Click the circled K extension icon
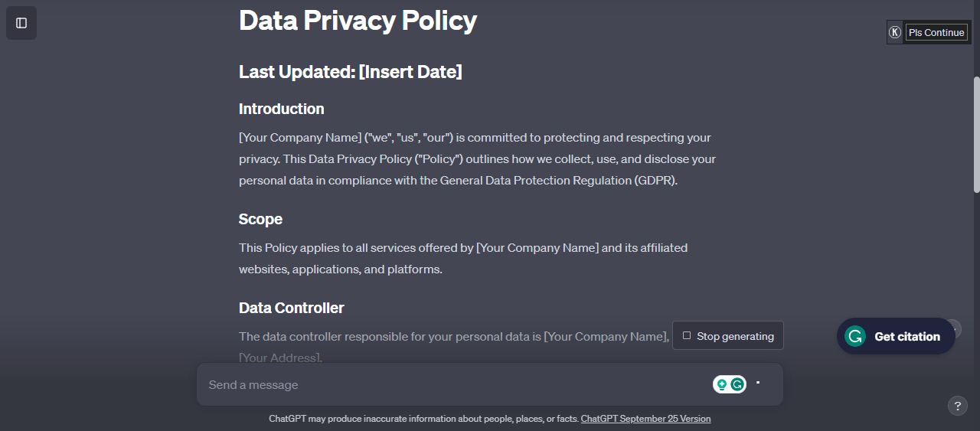The image size is (980, 431). point(895,32)
